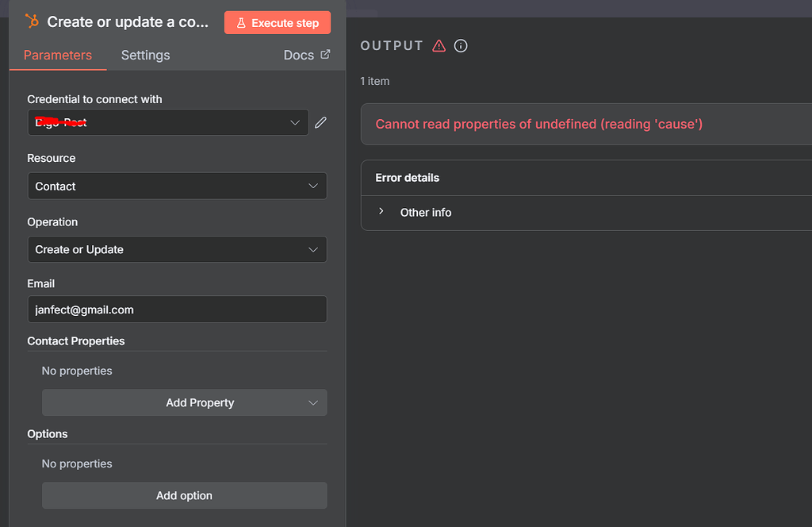The image size is (812, 527).
Task: Click inside the Email input field
Action: click(177, 310)
